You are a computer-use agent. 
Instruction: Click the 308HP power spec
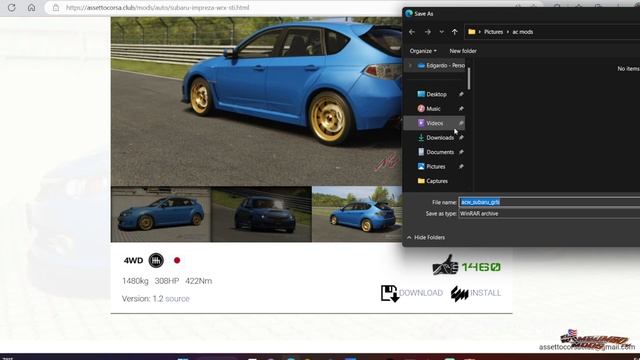(x=167, y=281)
